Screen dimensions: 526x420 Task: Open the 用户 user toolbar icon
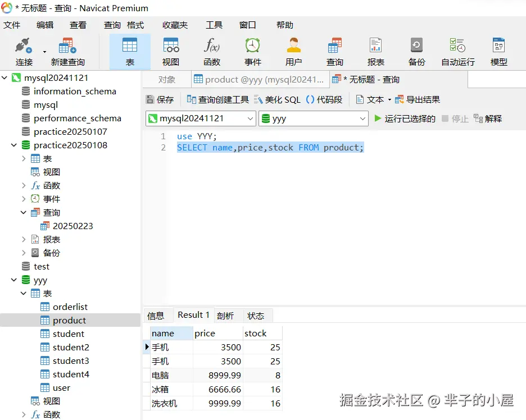pyautogui.click(x=293, y=52)
